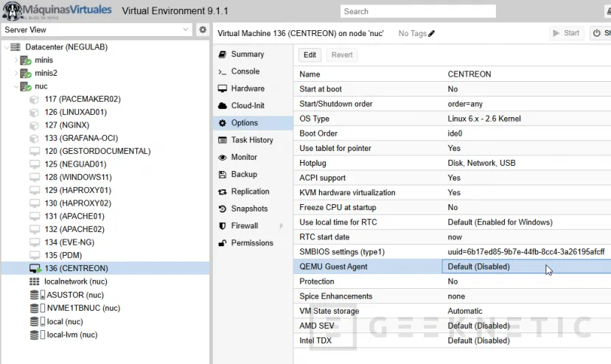This screenshot has width=611, height=364.
Task: Select the Boot Order row
Action: 452,133
